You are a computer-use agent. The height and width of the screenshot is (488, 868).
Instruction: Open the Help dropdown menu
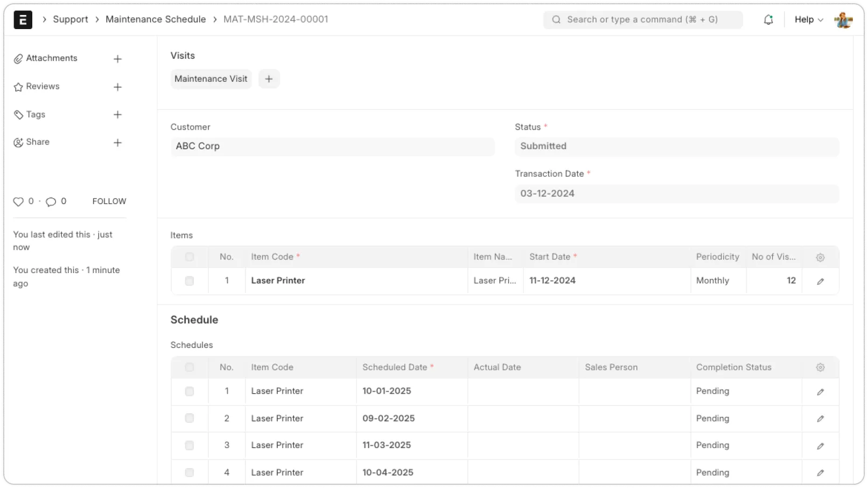[x=809, y=20]
